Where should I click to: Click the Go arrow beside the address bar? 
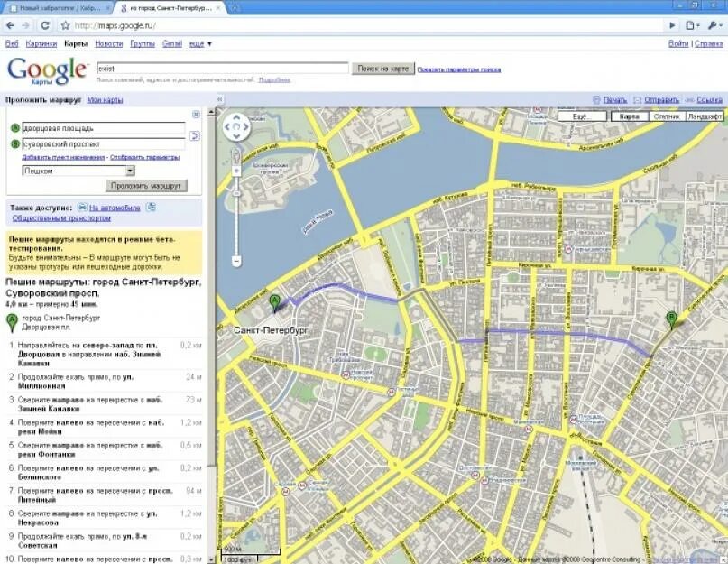tap(672, 25)
